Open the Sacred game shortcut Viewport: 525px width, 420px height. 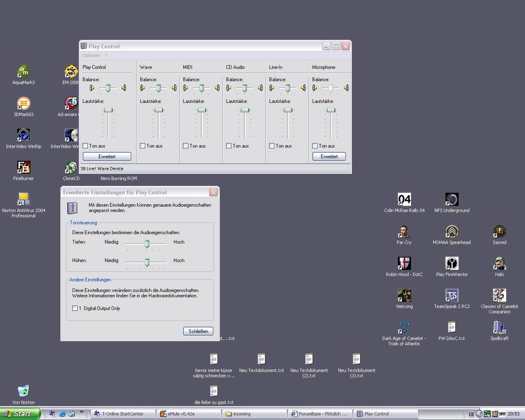pos(499,231)
